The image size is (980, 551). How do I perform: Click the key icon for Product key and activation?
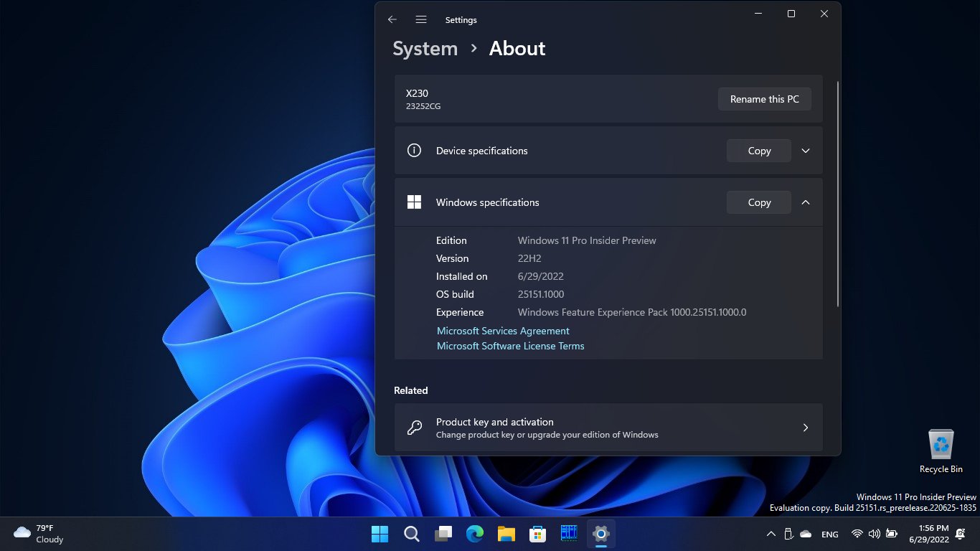(x=414, y=428)
